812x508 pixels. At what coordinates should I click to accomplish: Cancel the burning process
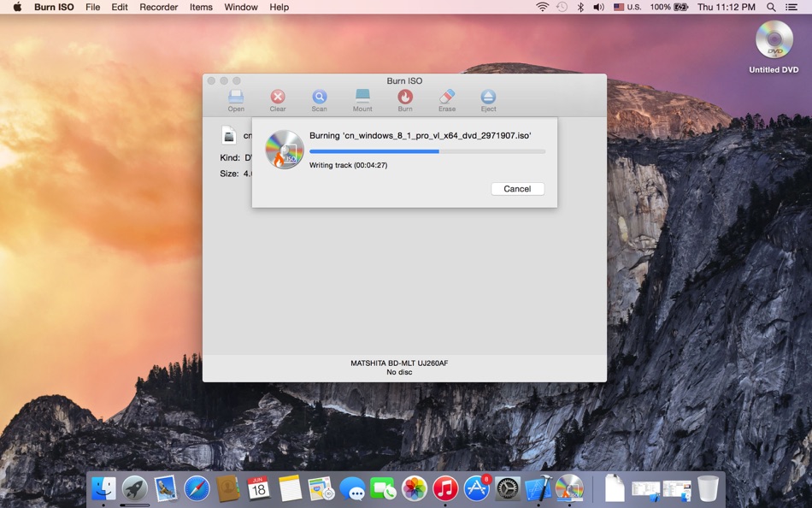pos(517,189)
